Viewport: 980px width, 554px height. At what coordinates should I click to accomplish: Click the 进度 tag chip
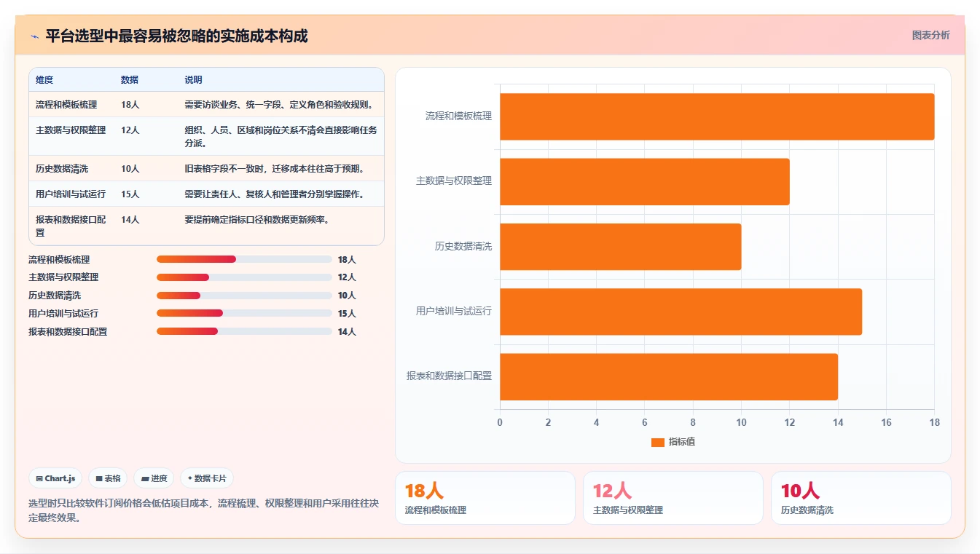154,478
